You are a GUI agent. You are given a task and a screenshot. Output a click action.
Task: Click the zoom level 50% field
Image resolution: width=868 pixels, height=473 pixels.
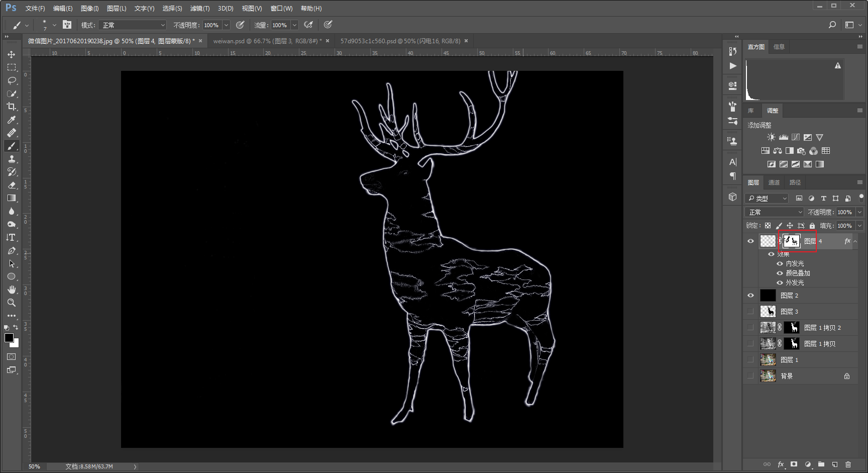(x=34, y=466)
